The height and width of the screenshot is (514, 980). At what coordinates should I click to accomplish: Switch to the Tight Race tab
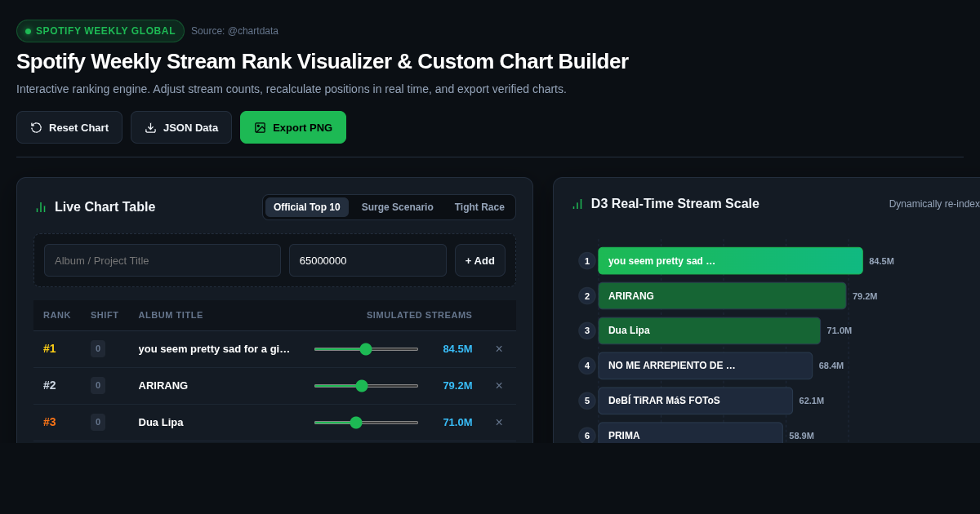pyautogui.click(x=479, y=207)
